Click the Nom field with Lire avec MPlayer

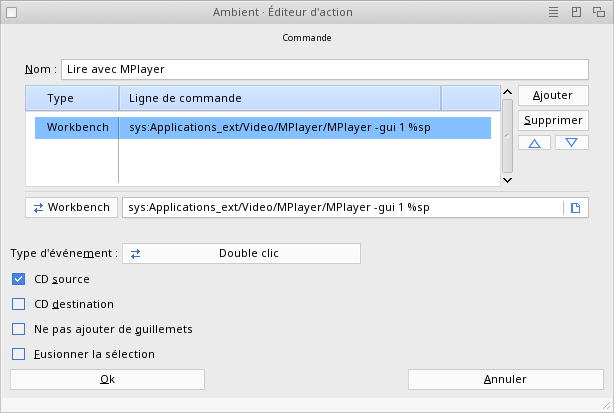coord(325,69)
